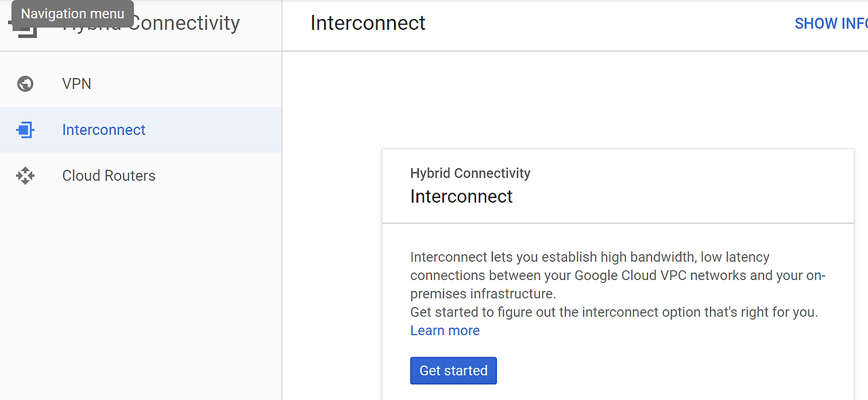Click the Hybrid Connectivity panel title
Image resolution: width=868 pixels, height=400 pixels.
coord(470,173)
